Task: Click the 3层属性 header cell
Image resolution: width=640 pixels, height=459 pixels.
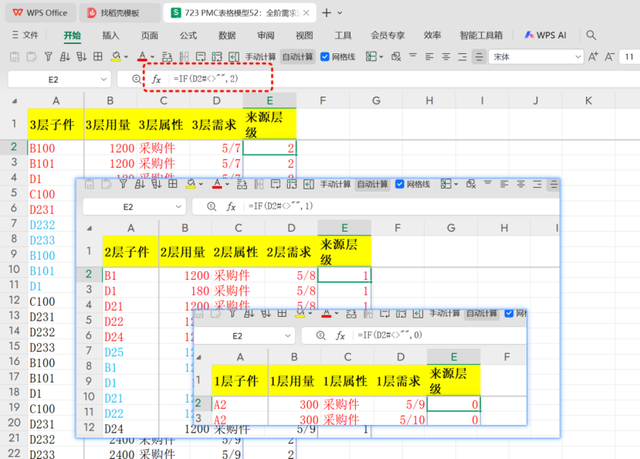Action: pyautogui.click(x=164, y=124)
